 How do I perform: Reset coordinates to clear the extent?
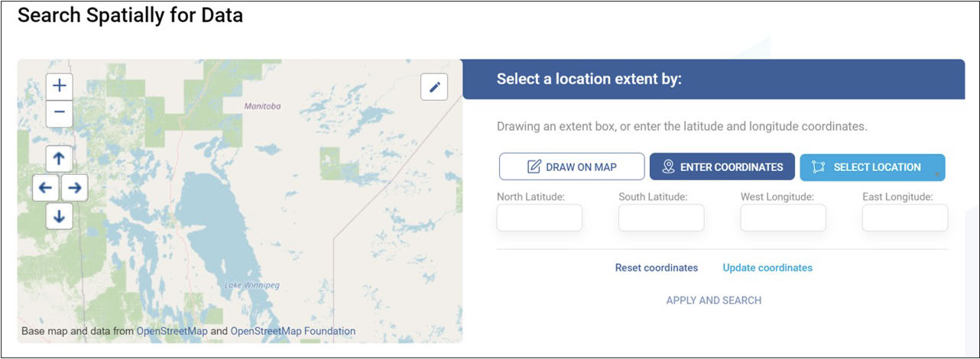(657, 268)
